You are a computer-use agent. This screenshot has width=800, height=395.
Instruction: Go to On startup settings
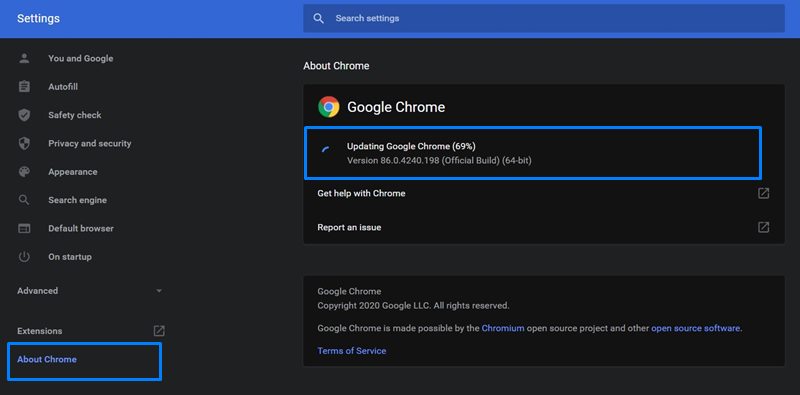[x=70, y=257]
